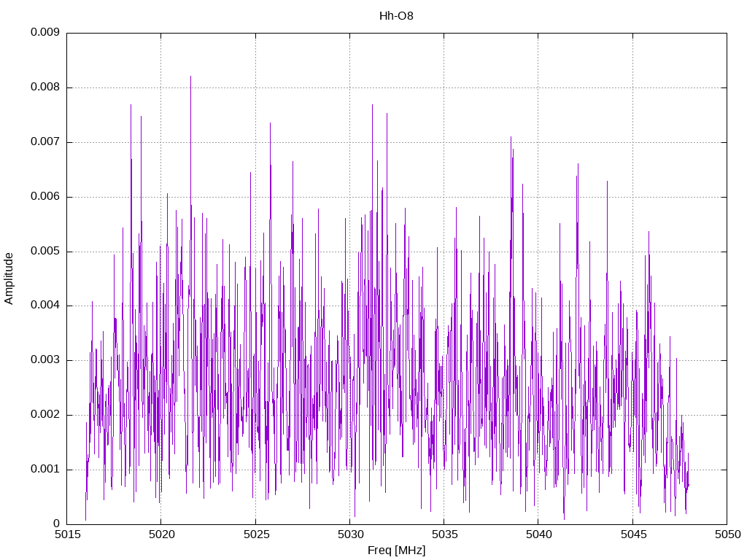This screenshot has height=560, width=747.
Task: Click the 0.009 y-axis tick label
Action: pos(45,32)
